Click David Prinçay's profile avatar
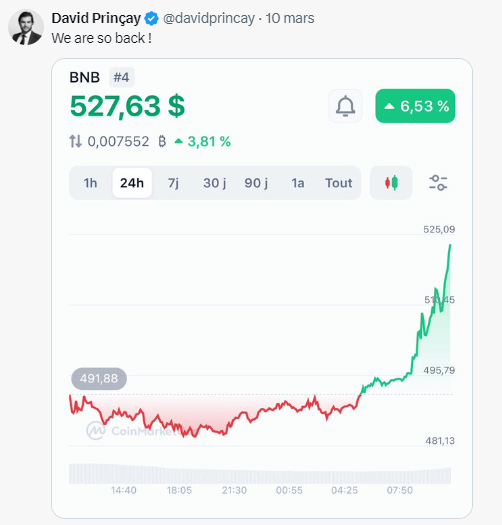 [x=26, y=27]
